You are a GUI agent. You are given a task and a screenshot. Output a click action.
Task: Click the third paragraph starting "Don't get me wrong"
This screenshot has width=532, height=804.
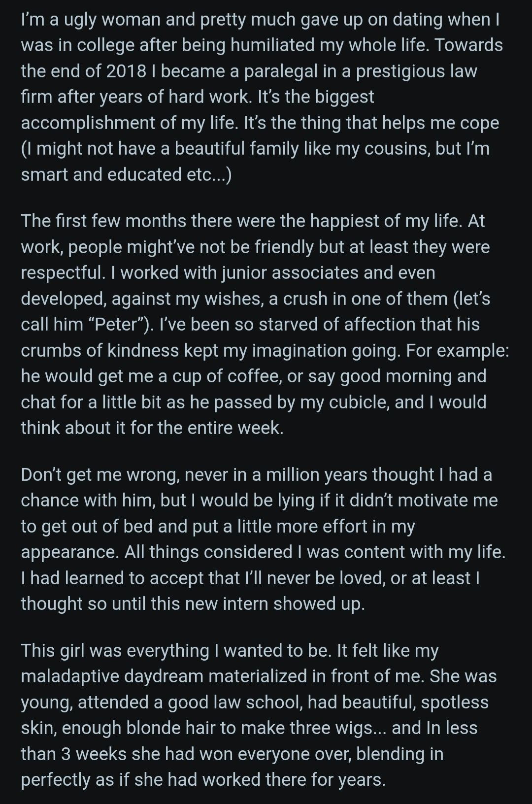point(261,539)
